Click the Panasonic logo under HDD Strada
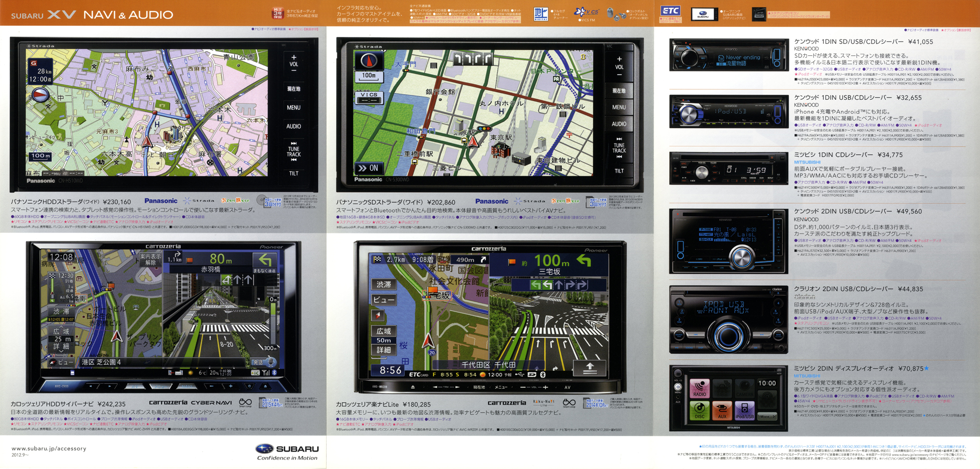This screenshot has width=980, height=469. (x=161, y=201)
